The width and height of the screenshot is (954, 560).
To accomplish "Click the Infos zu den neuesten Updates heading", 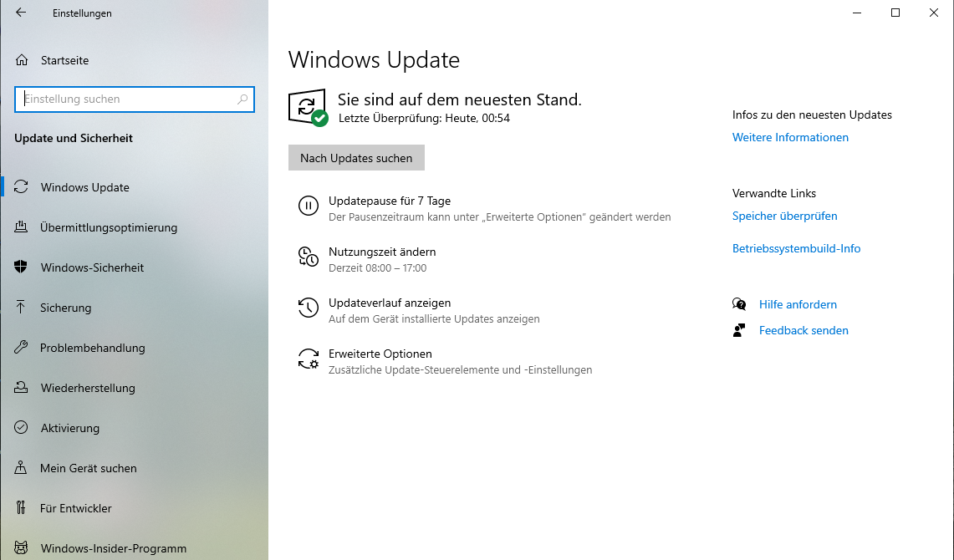I will pos(812,115).
